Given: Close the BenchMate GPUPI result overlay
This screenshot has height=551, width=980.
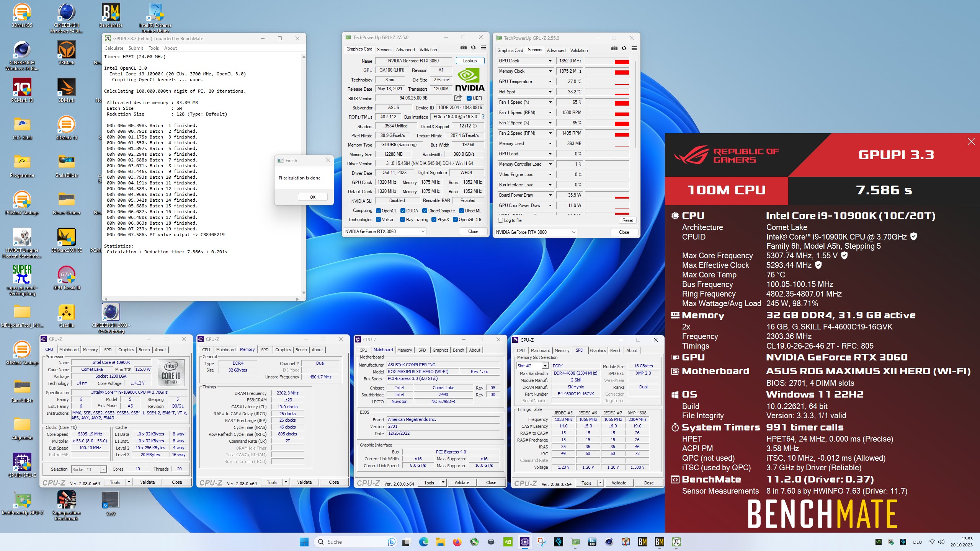Looking at the screenshot, I should [x=971, y=142].
